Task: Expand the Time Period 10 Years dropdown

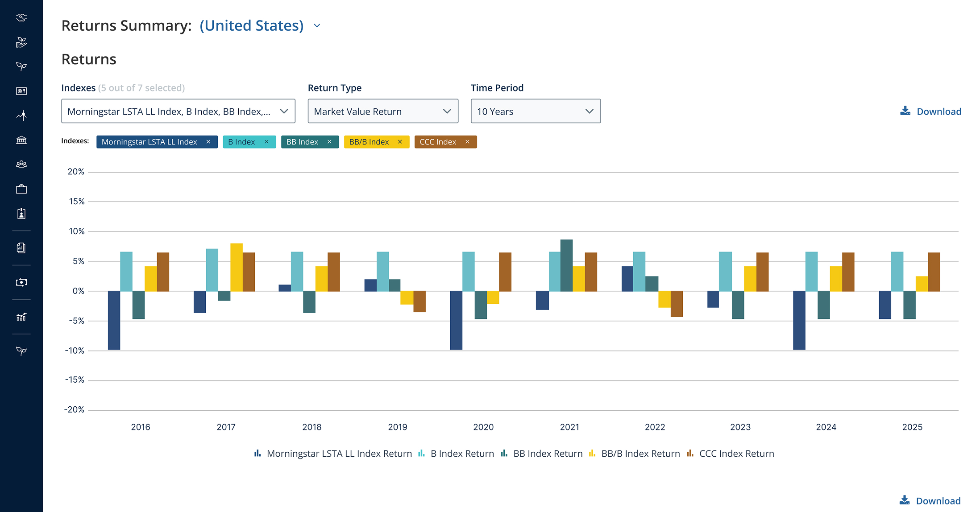Action: (536, 111)
